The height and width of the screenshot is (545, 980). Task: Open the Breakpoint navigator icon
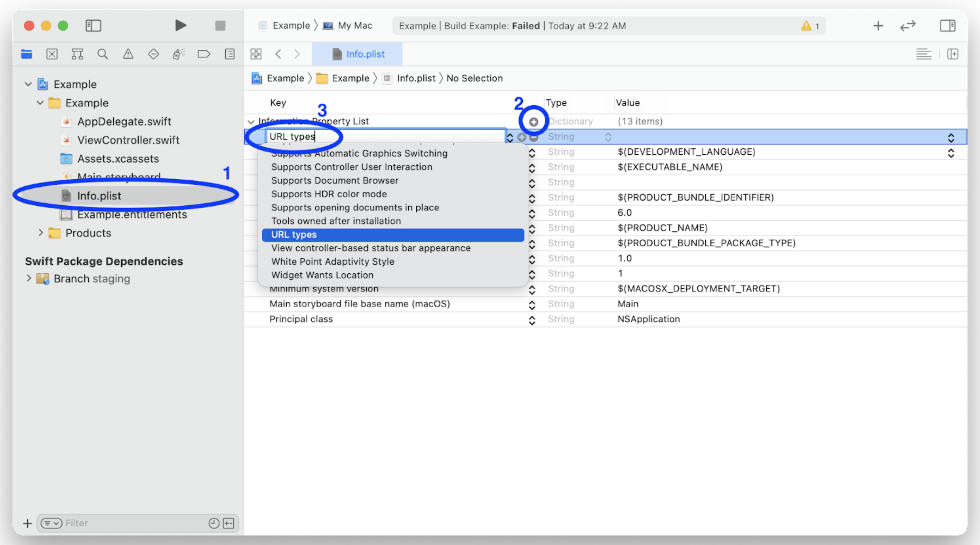[204, 54]
